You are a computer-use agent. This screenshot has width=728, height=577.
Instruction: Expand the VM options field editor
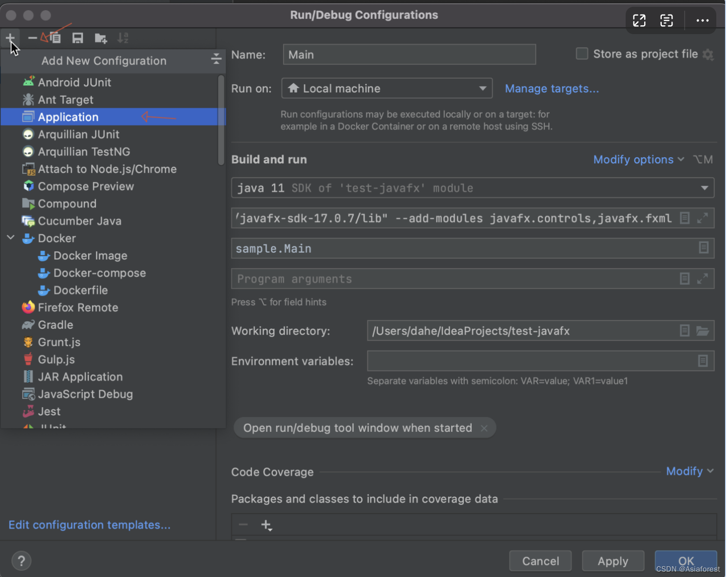(x=703, y=218)
